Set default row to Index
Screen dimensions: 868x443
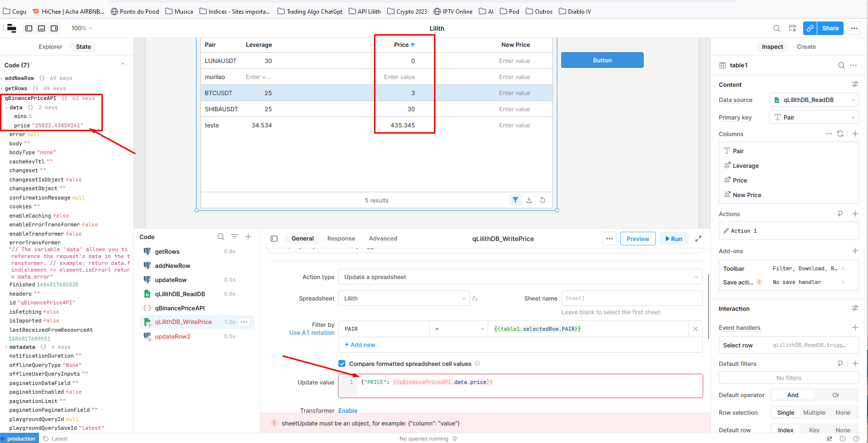pos(786,430)
